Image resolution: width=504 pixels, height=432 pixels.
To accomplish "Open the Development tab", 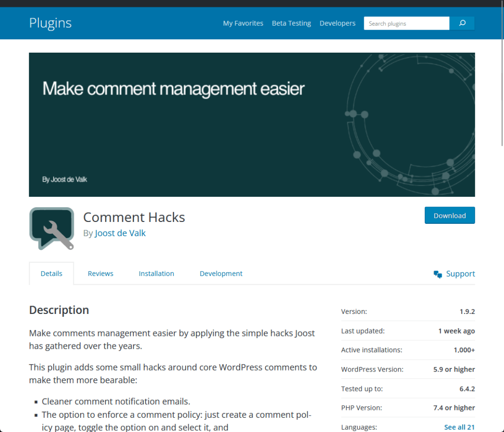I will 221,274.
